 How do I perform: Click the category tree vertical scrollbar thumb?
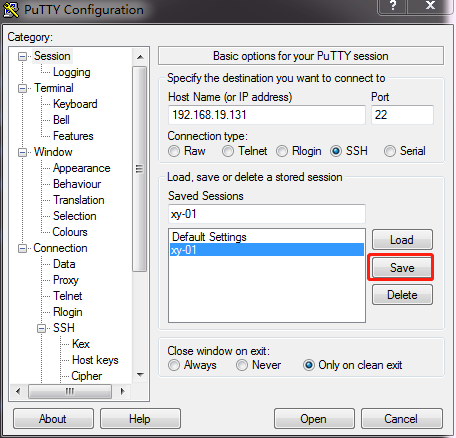(140, 169)
